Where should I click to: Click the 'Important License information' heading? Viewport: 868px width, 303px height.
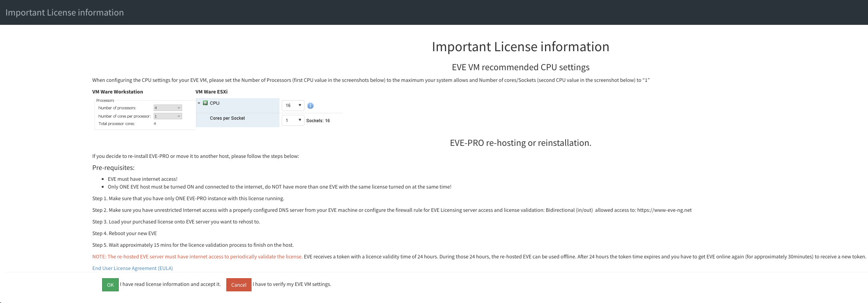pos(521,47)
